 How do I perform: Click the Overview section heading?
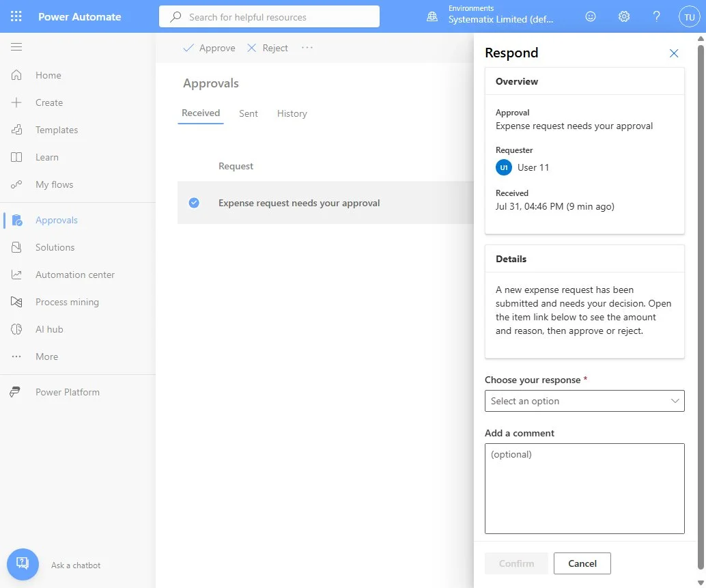pos(517,81)
